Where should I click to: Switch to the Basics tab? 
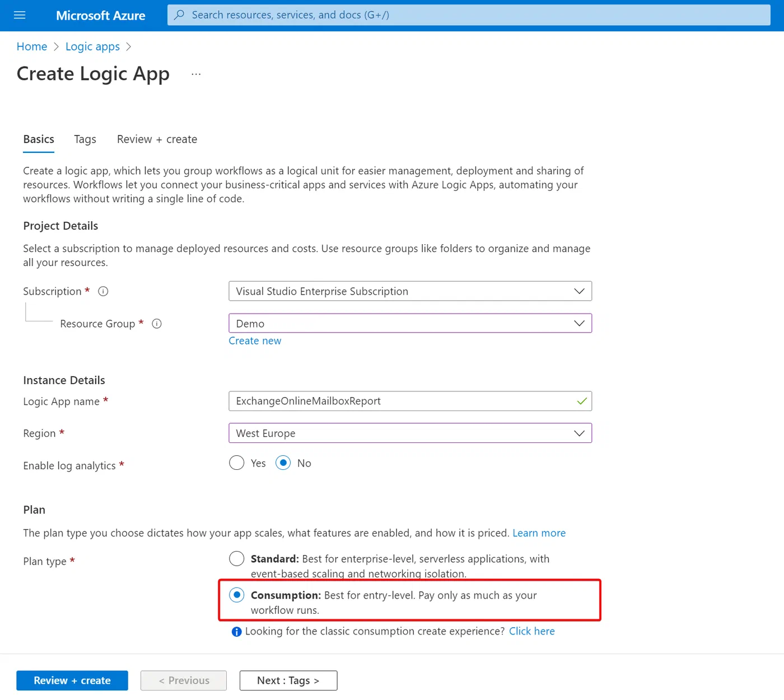pos(39,139)
